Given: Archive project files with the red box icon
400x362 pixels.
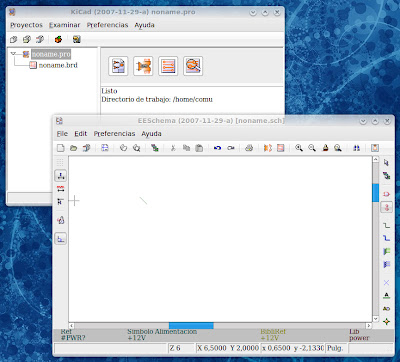Looking at the screenshot, I should (58, 40).
